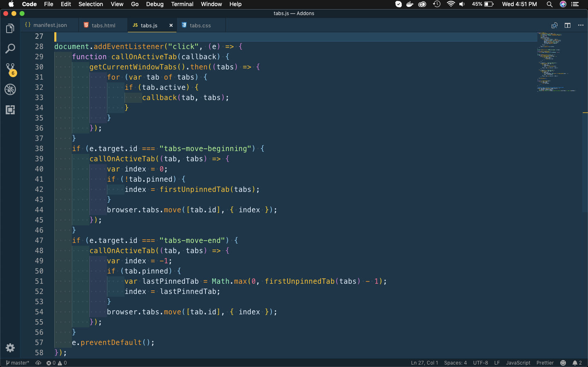Open the errors and warnings problems indicator
This screenshot has height=367, width=588.
point(57,363)
